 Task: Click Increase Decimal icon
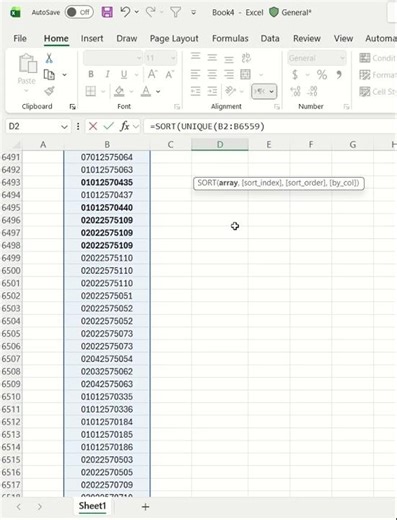295,91
